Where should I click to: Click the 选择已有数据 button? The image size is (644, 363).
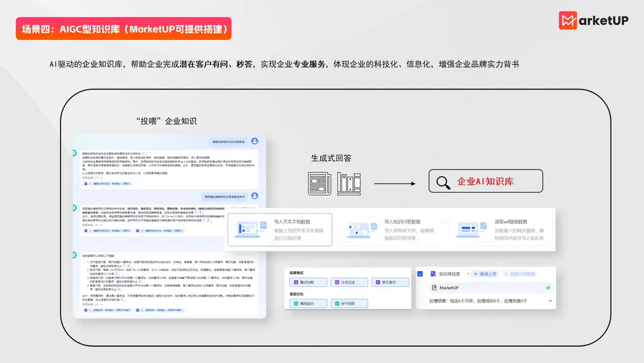coord(520,274)
